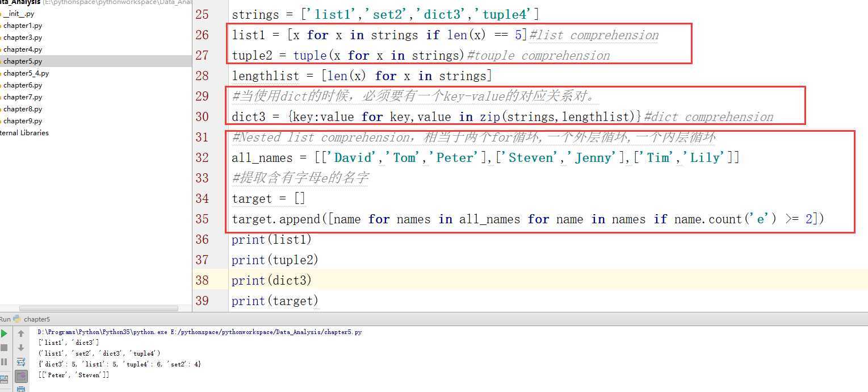This screenshot has width=868, height=392.
Task: Toggle scroll-to-end button in Run console
Action: pyautogui.click(x=21, y=376)
